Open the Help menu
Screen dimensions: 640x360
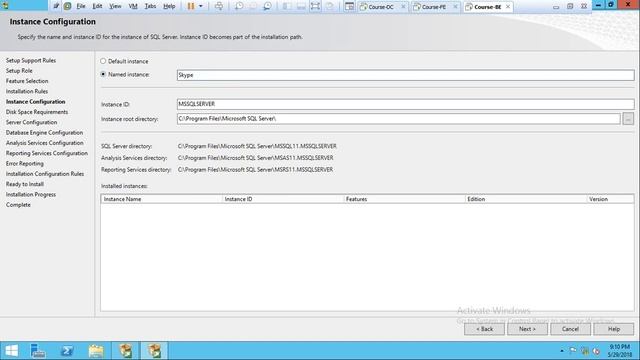169,6
